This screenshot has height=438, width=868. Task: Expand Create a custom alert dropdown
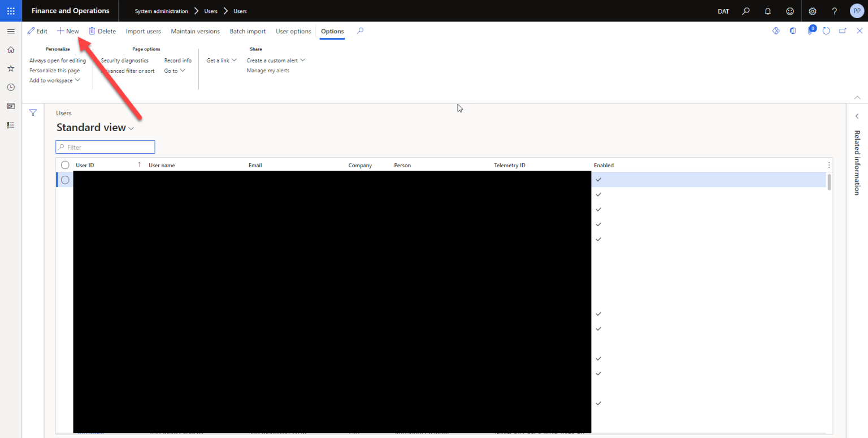[276, 60]
